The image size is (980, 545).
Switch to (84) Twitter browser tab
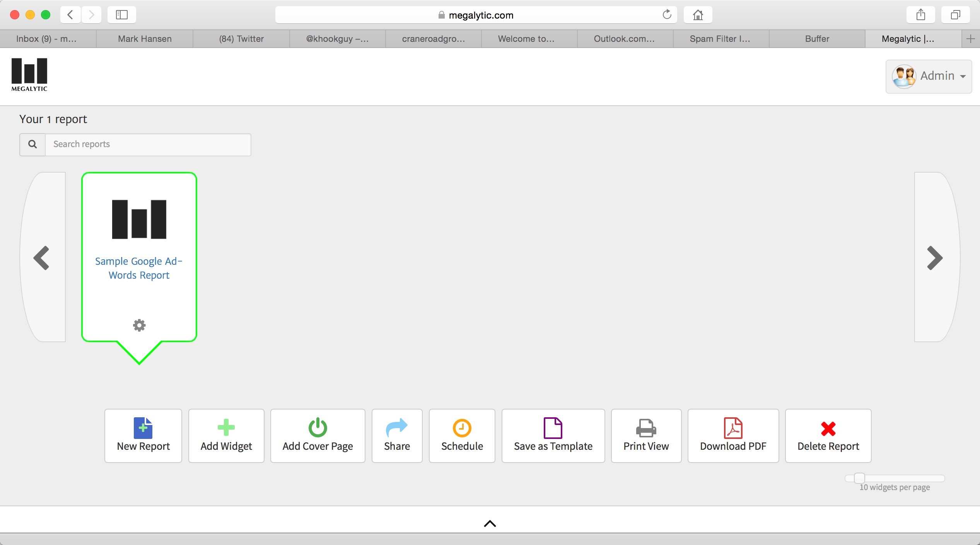pos(241,39)
